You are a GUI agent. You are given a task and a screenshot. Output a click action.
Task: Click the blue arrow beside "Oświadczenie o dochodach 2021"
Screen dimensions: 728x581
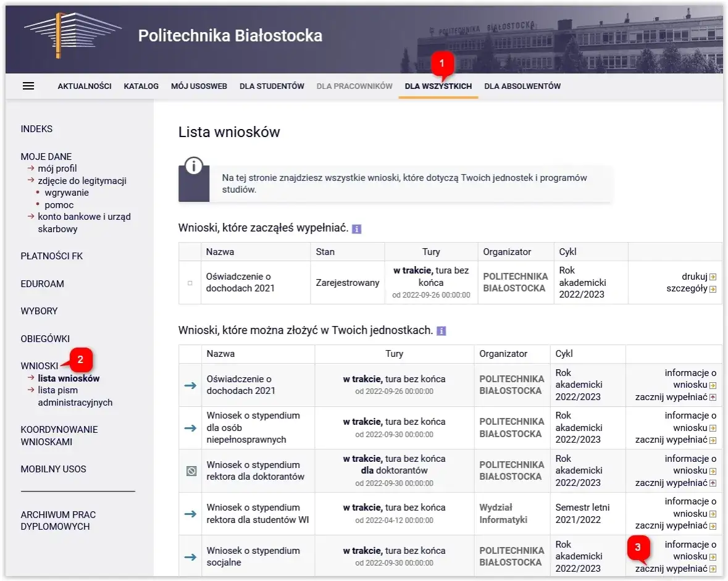point(190,384)
